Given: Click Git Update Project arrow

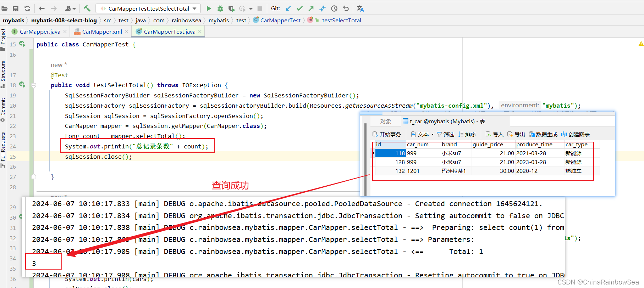Looking at the screenshot, I should (x=288, y=9).
